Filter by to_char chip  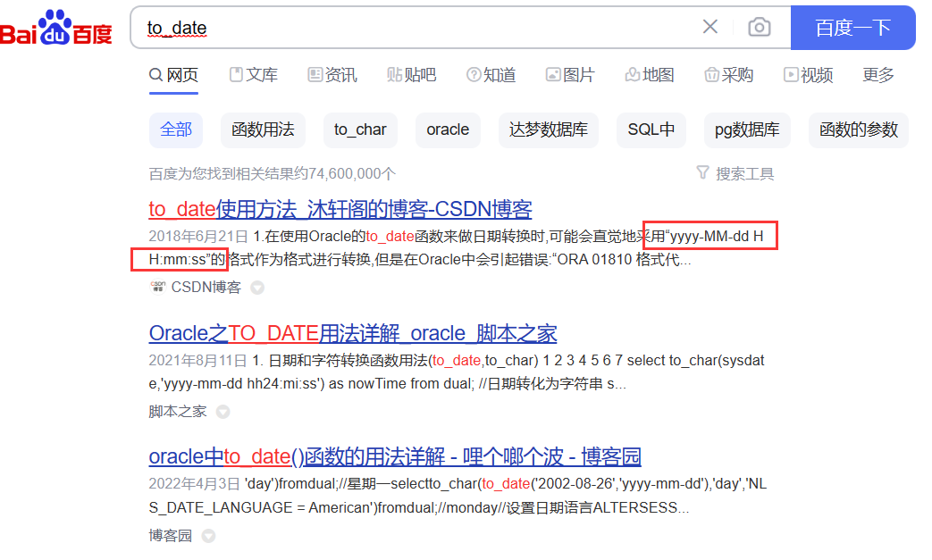(x=360, y=130)
